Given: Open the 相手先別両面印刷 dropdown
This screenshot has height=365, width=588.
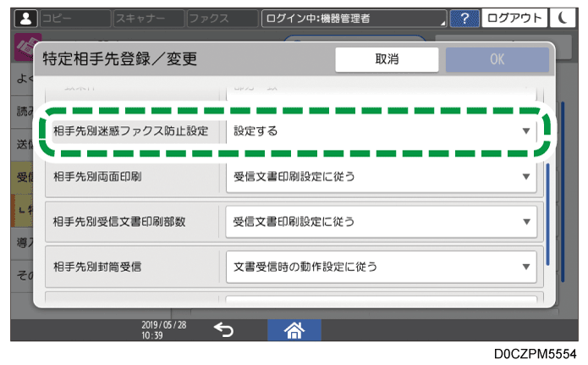Looking at the screenshot, I should (381, 176).
